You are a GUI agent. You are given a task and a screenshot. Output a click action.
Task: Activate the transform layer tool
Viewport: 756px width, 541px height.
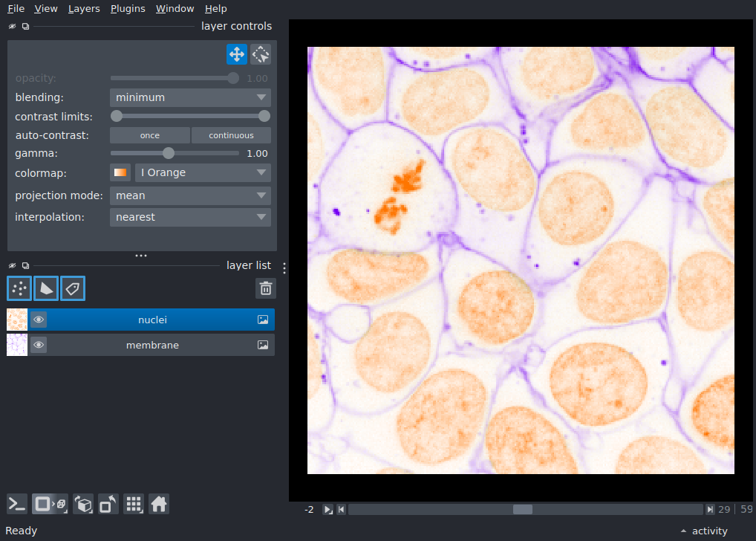(x=261, y=54)
